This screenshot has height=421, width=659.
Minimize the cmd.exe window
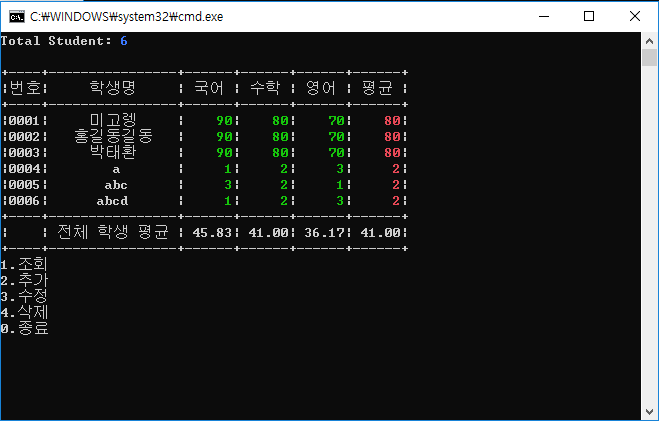pos(544,16)
